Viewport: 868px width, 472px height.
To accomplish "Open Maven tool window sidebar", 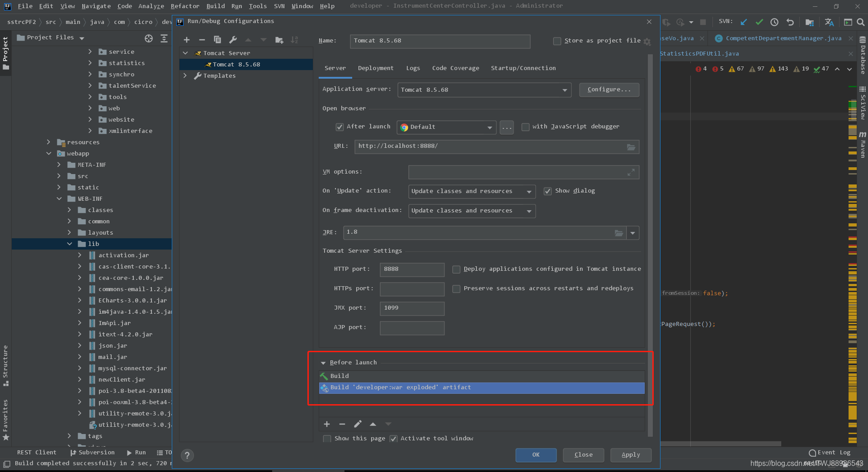I will click(x=863, y=145).
